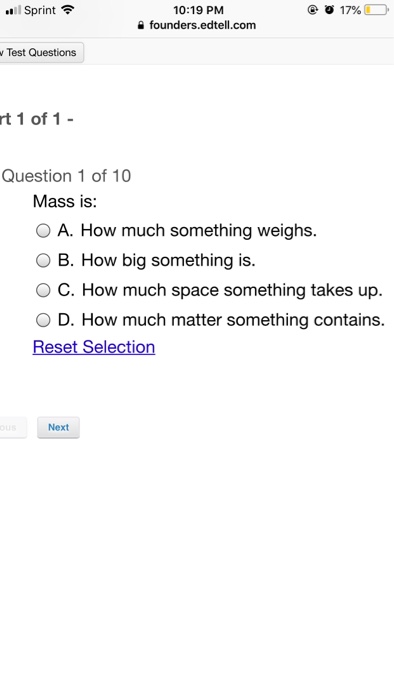Tap the battery icon in status bar

pyautogui.click(x=376, y=10)
